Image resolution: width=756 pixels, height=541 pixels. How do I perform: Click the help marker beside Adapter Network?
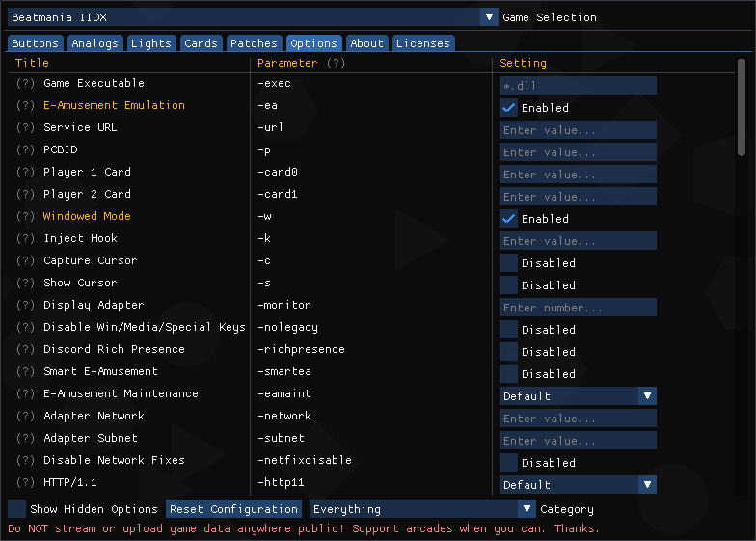point(25,417)
